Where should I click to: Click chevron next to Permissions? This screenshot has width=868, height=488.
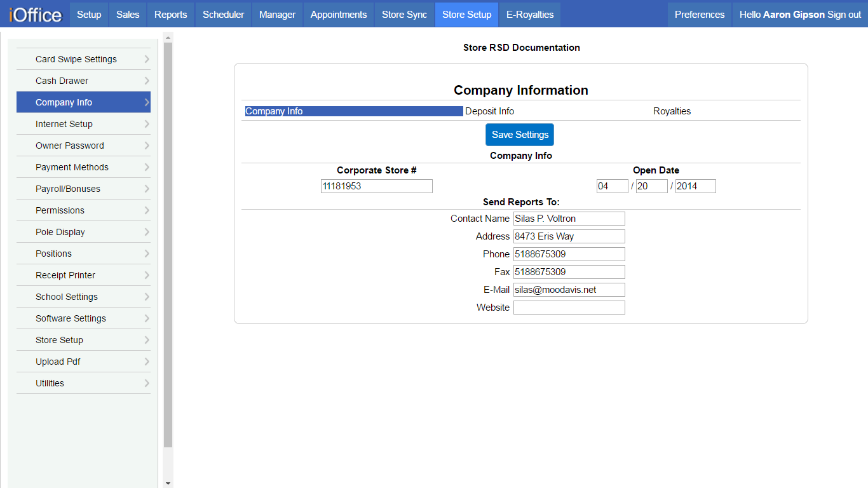pos(147,210)
